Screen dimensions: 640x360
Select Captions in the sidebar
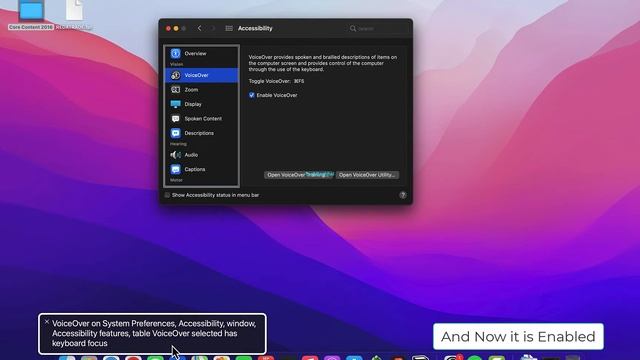tap(202, 169)
